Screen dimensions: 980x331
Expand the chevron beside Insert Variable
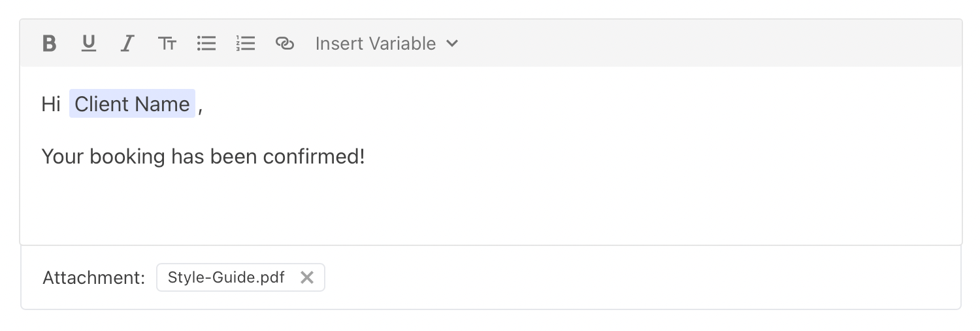(x=452, y=44)
